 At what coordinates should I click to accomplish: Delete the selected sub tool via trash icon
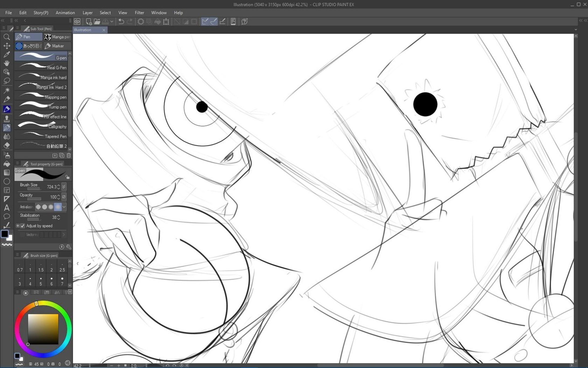(x=69, y=156)
